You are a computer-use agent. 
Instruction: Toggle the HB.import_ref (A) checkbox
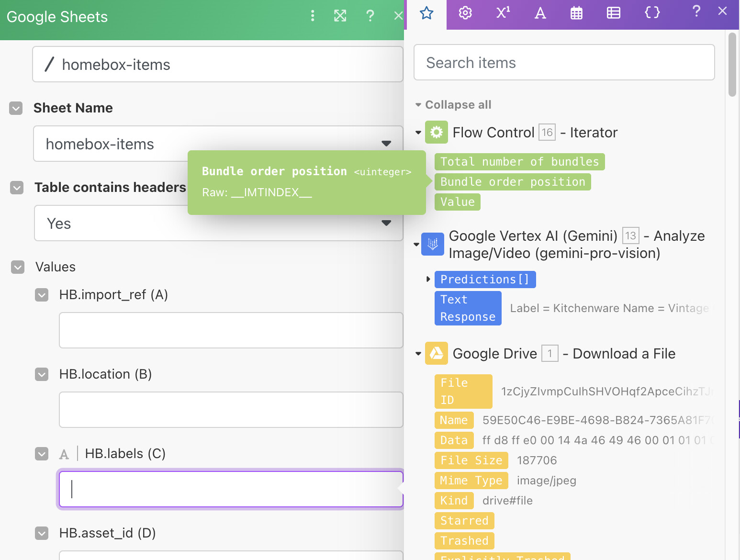[x=42, y=295]
